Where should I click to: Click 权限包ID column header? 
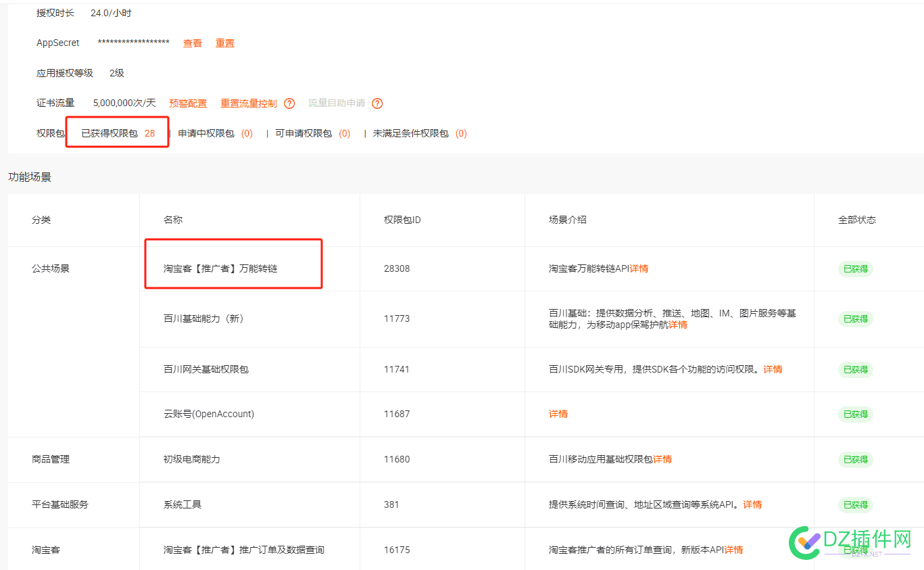(x=402, y=220)
